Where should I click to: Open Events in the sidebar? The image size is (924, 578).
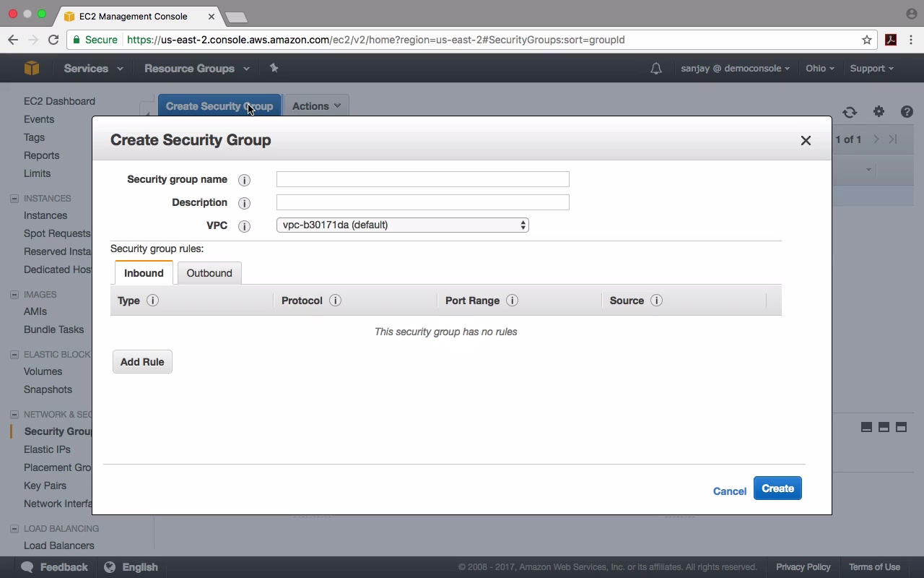pyautogui.click(x=39, y=119)
